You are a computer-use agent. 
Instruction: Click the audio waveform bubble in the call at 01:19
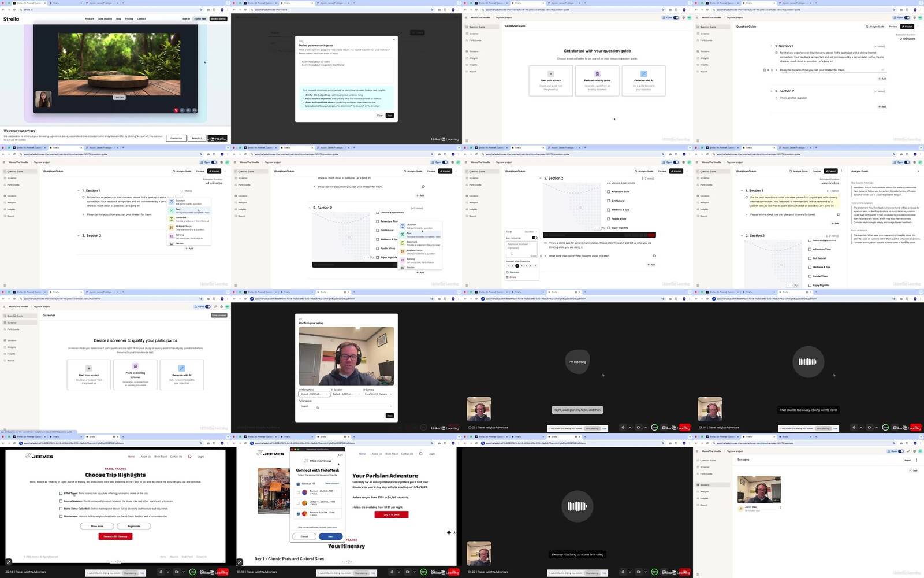point(807,362)
